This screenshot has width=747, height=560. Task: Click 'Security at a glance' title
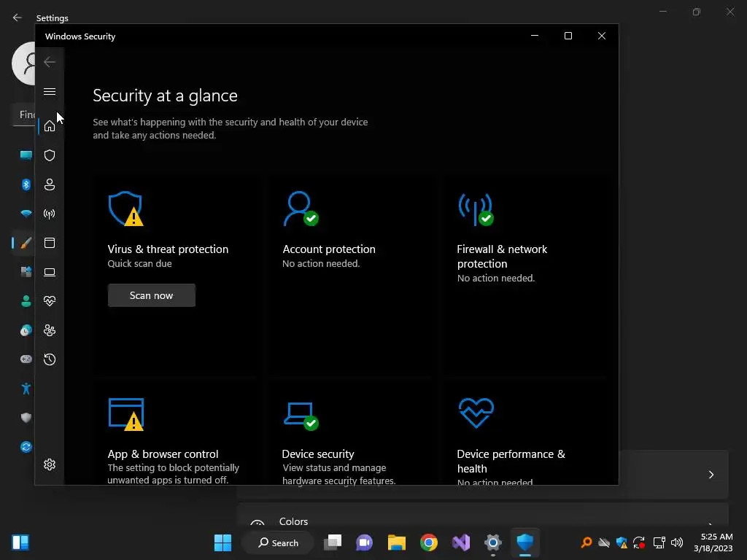click(x=165, y=96)
